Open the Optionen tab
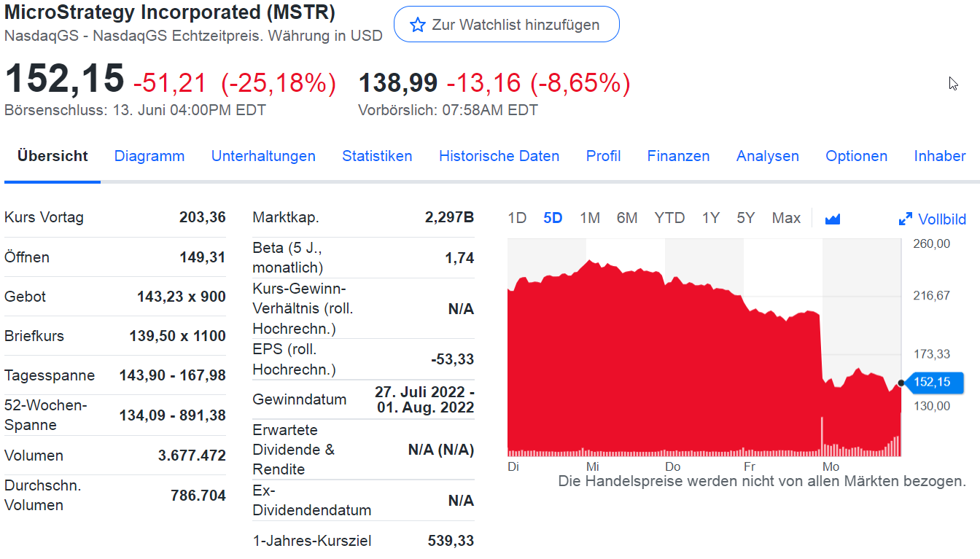The image size is (980, 559). click(x=856, y=156)
